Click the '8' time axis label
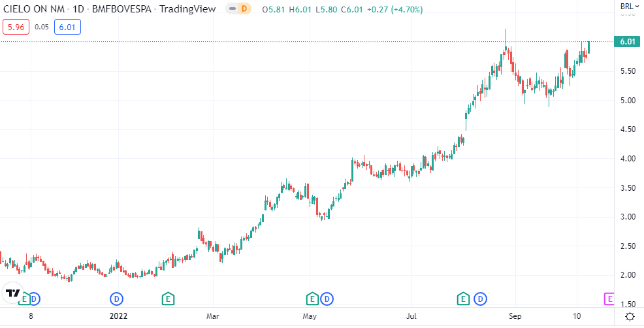 tap(31, 316)
